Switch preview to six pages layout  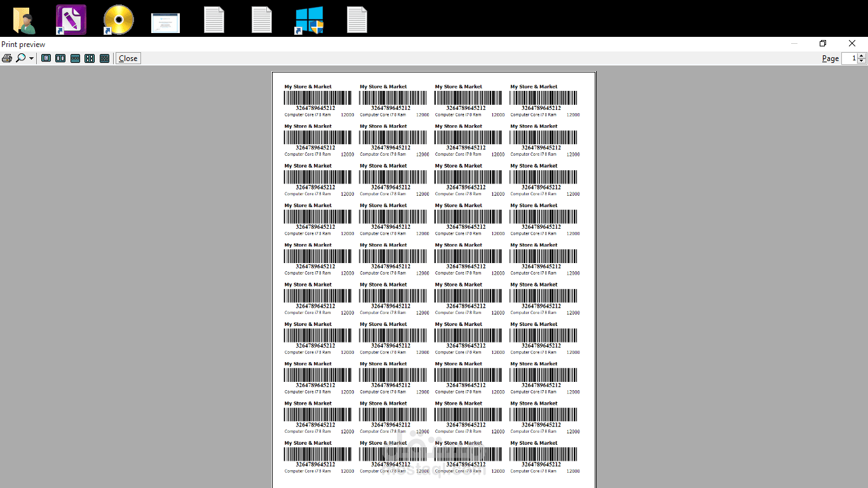(104, 58)
